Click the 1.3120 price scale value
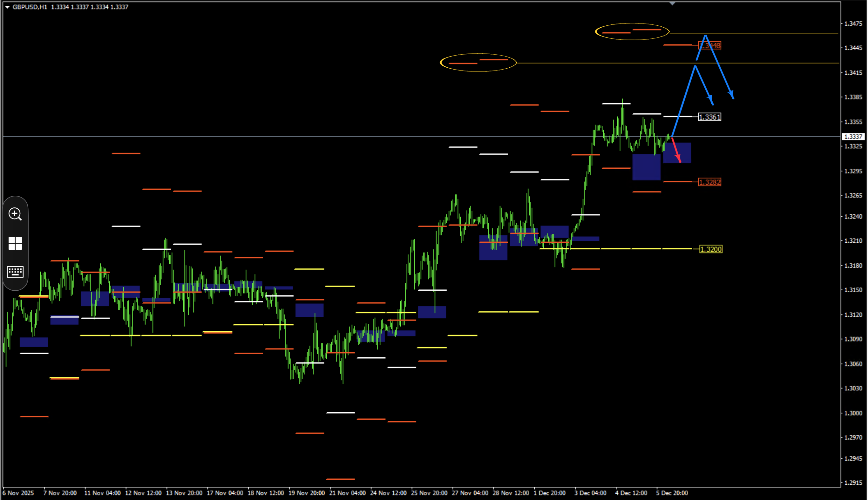The height and width of the screenshot is (500, 868). coord(853,314)
